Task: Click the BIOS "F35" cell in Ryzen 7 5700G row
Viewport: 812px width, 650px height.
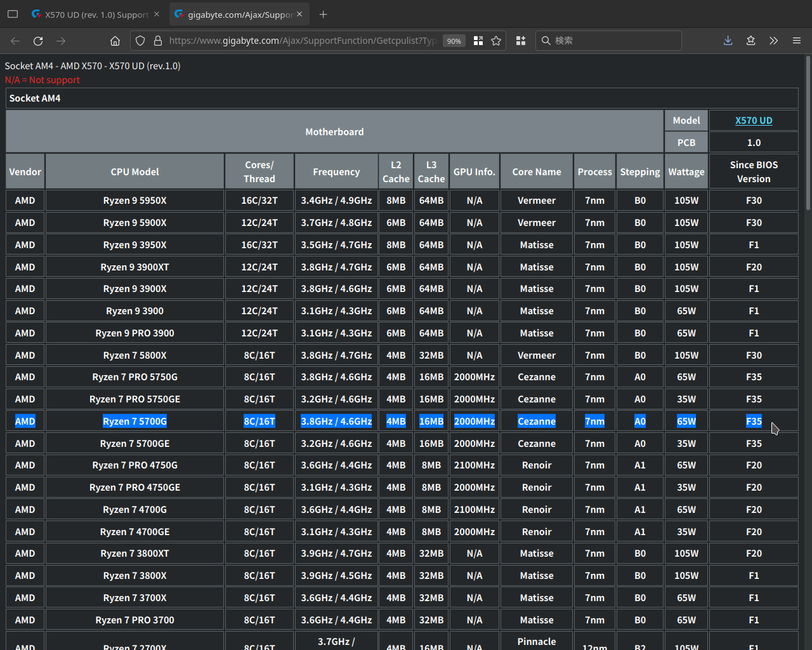Action: 754,421
